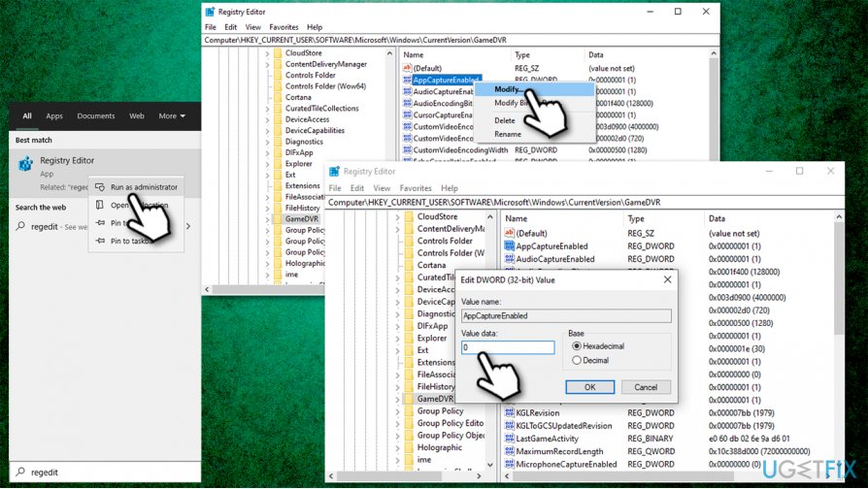Click CloudStore folder icon in front window
This screenshot has height=489, width=868.
[x=409, y=216]
